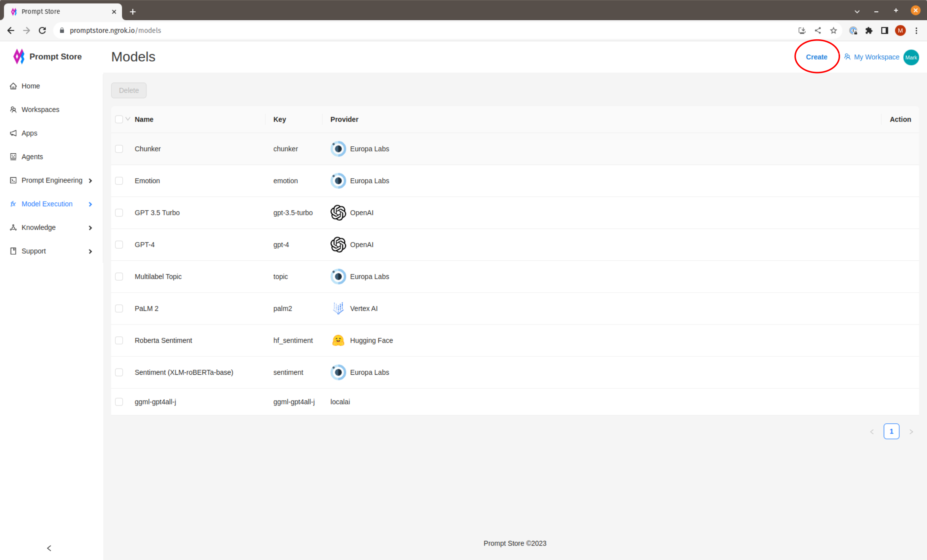Click the OpenAI logo in GPT 3.5 Turbo row
927x560 pixels.
(x=338, y=213)
